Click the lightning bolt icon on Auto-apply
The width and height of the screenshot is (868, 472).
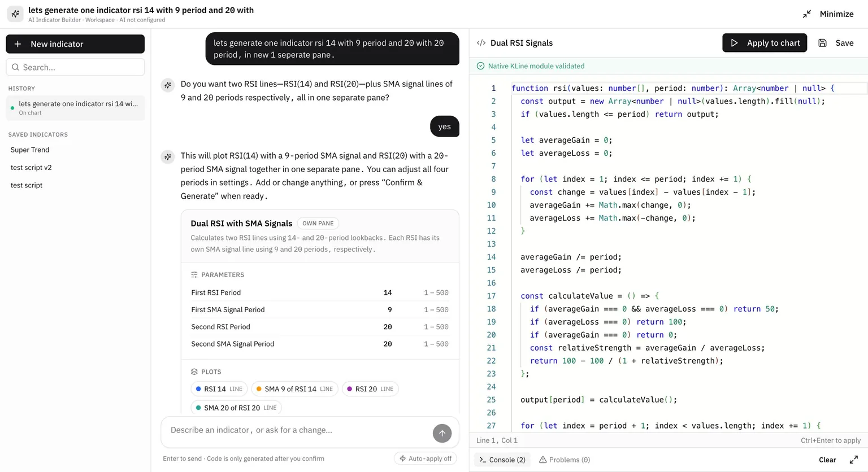pos(402,458)
